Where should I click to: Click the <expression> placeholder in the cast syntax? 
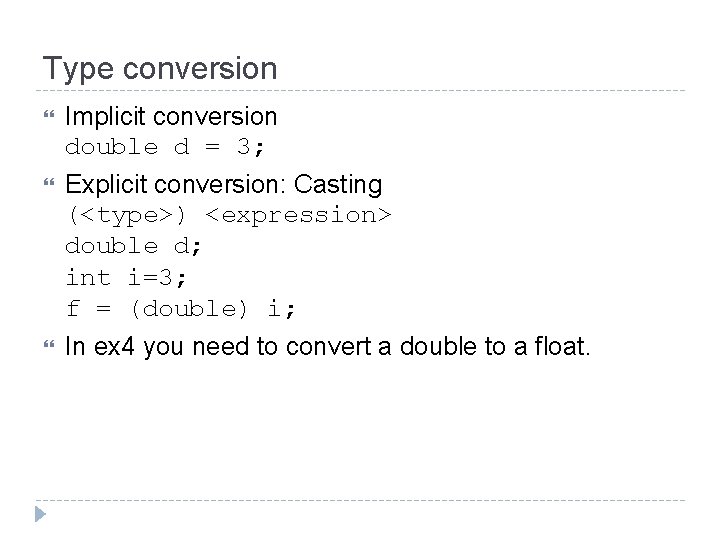pos(299,215)
